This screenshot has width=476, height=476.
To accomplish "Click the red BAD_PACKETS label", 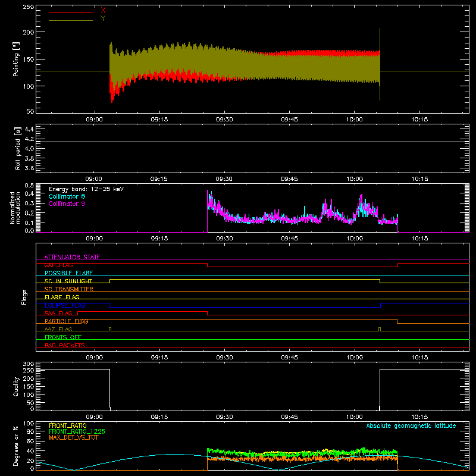I will (65, 345).
